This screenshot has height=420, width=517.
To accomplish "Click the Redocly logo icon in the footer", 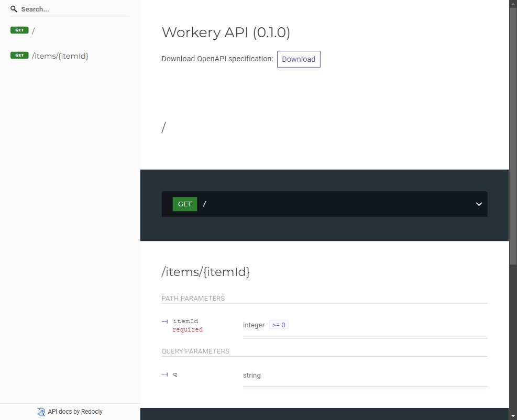I will click(x=41, y=412).
